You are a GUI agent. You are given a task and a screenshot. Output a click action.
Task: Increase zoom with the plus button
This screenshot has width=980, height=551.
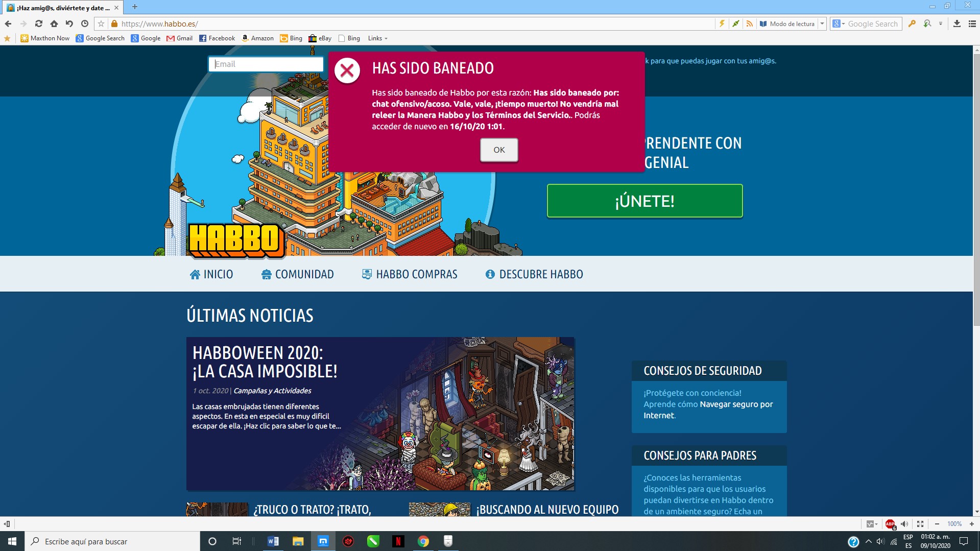coord(971,523)
